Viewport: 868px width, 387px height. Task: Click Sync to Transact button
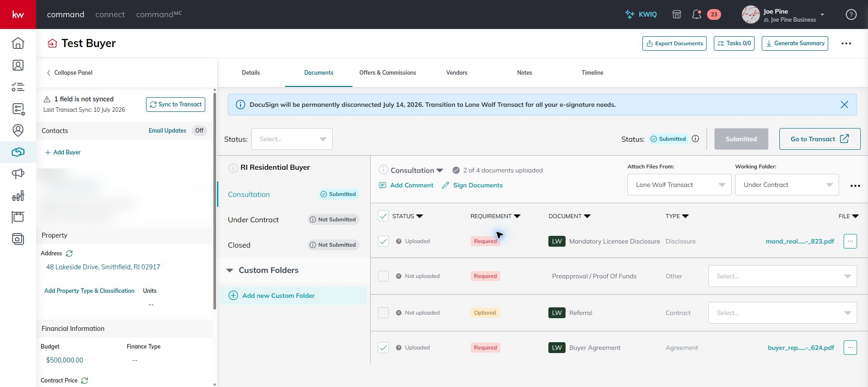coord(175,105)
